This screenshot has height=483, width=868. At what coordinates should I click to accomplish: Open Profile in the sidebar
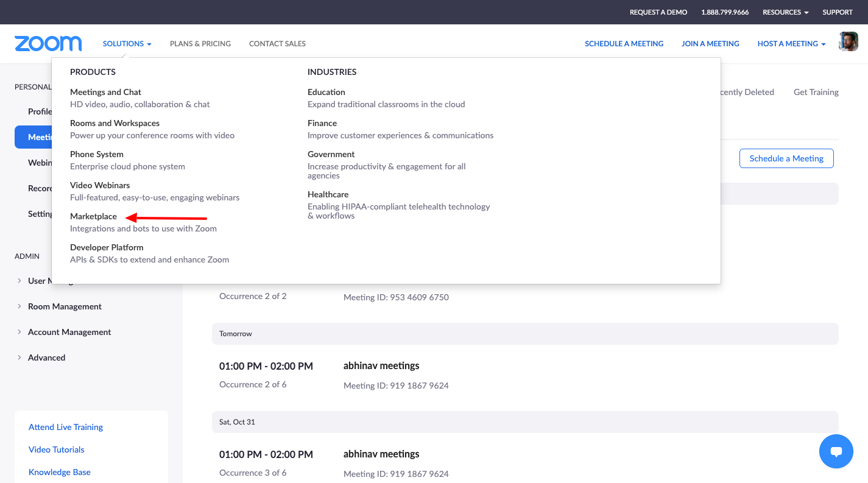pyautogui.click(x=40, y=111)
